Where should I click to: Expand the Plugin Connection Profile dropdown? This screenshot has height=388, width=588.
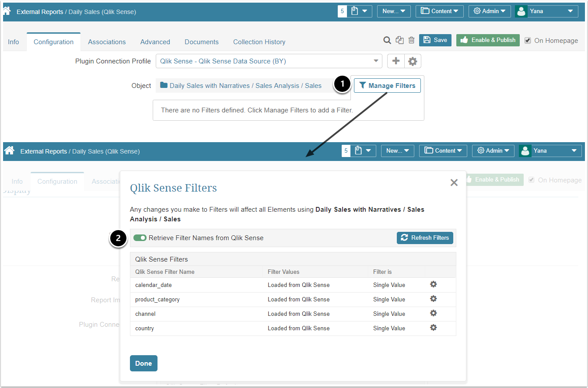(269, 61)
